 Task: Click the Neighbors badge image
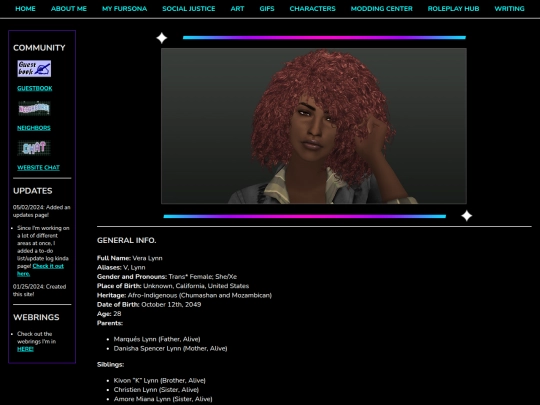[x=34, y=108]
